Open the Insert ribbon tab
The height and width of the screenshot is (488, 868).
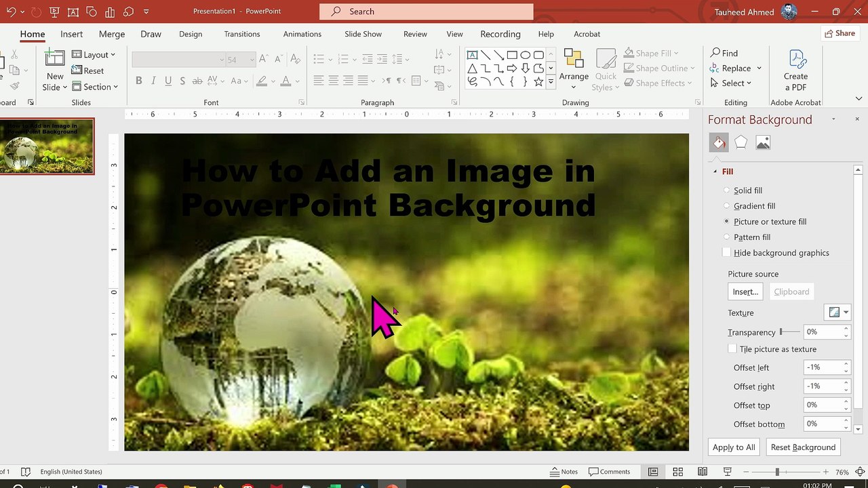[x=71, y=34]
